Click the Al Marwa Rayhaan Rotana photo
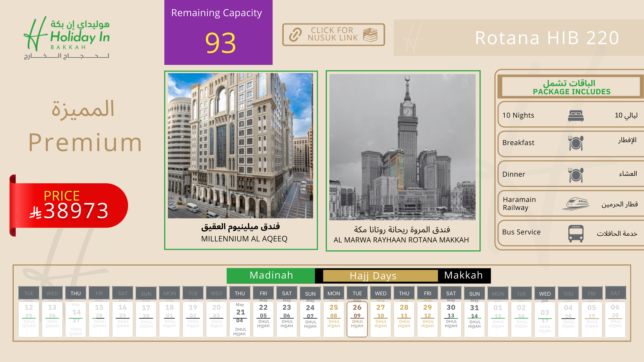 click(x=402, y=147)
